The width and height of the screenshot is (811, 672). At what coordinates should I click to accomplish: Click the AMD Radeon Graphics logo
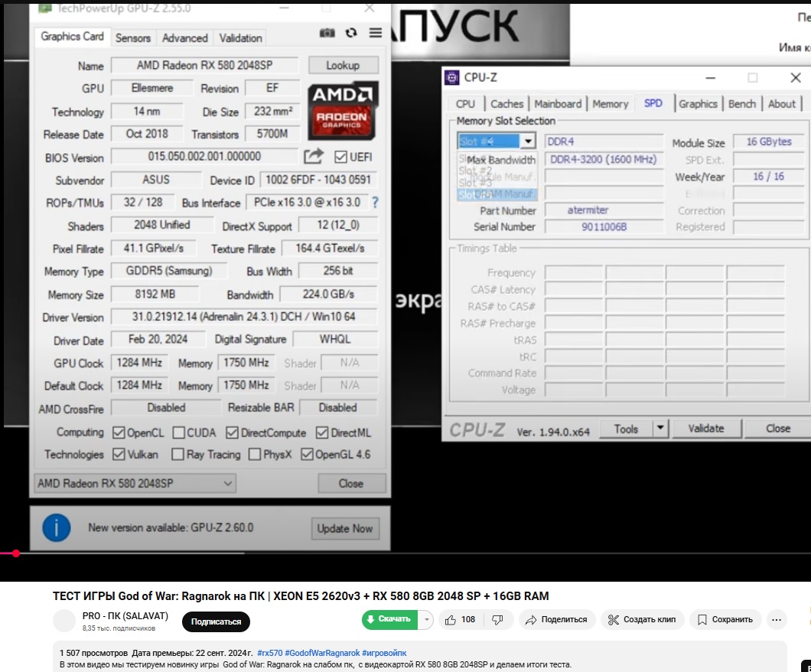pyautogui.click(x=343, y=111)
